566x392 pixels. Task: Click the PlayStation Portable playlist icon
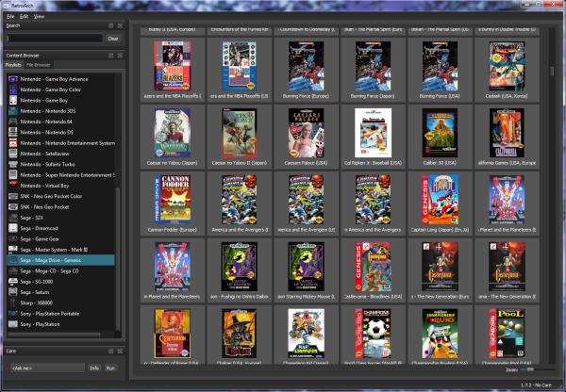tap(13, 314)
